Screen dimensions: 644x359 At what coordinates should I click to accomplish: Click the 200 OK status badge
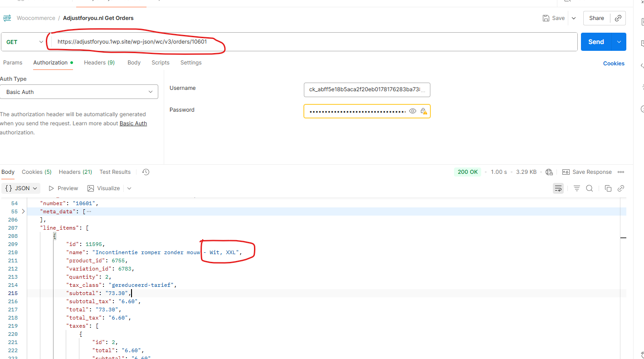[x=468, y=172]
